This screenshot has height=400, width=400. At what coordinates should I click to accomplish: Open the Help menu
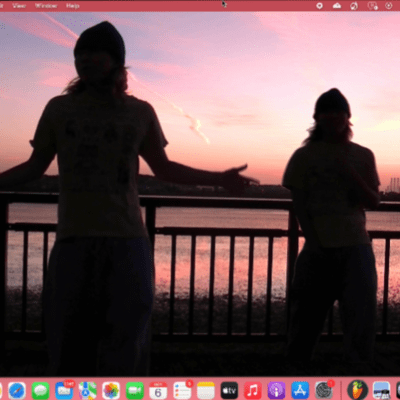(72, 6)
